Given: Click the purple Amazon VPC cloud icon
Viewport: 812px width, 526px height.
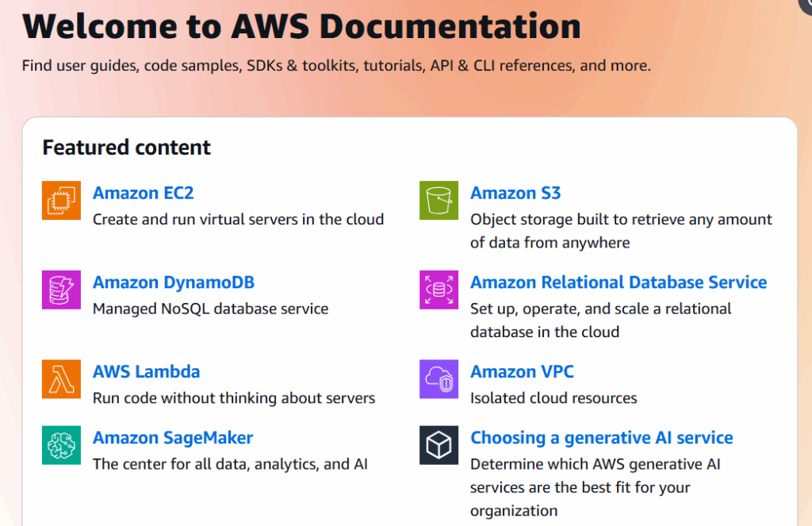Looking at the screenshot, I should pyautogui.click(x=439, y=378).
